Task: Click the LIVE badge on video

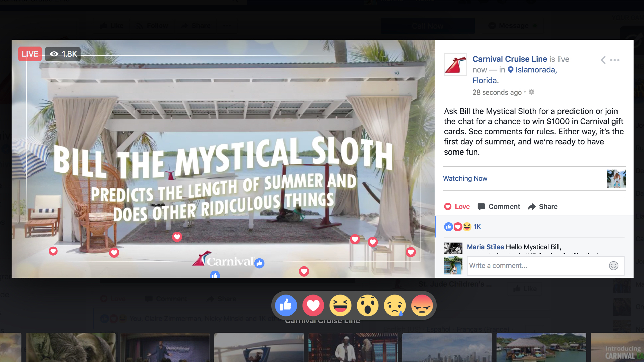Action: click(x=30, y=54)
